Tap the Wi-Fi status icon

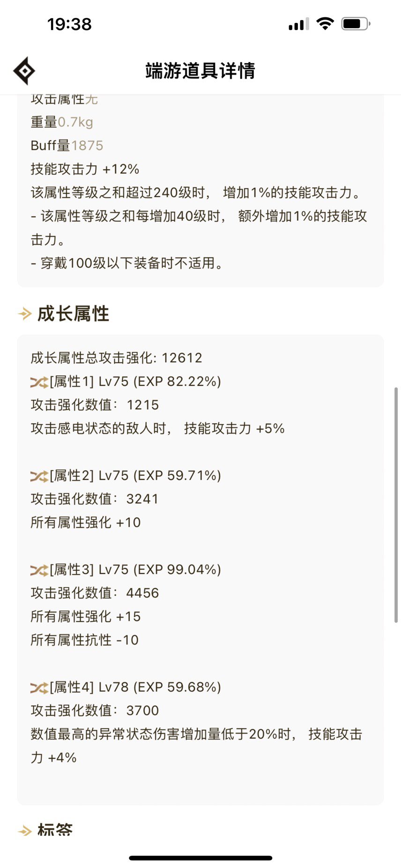pos(325,23)
